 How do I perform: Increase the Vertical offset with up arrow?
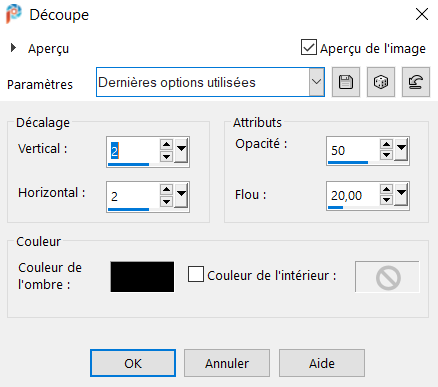pos(166,145)
